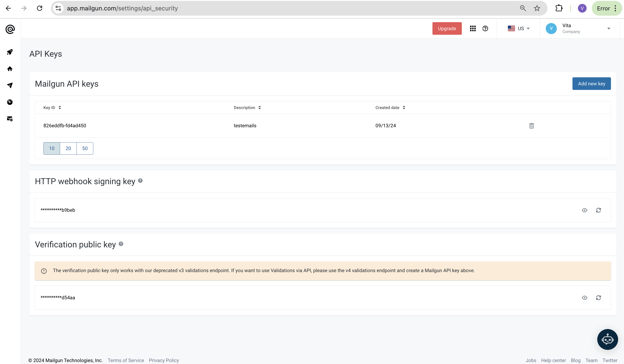
Task: Sort keys by Created date
Action: coord(390,108)
